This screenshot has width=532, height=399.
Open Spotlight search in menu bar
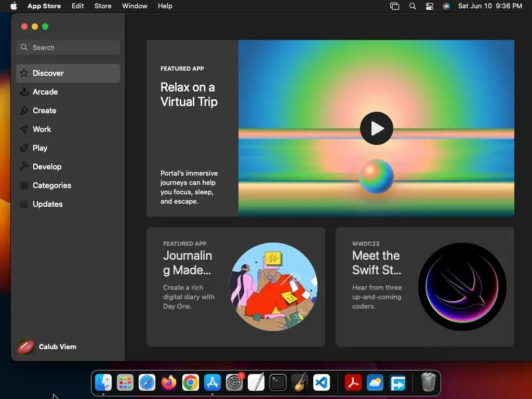(413, 6)
